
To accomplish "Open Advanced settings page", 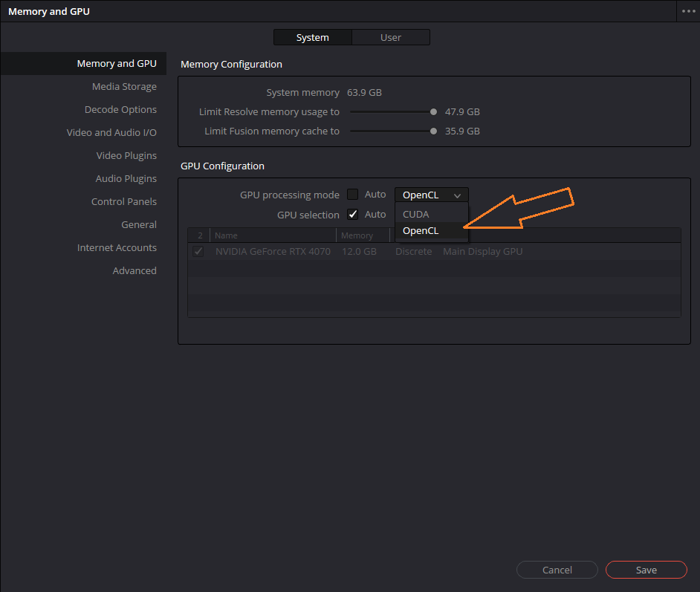I will tap(135, 271).
